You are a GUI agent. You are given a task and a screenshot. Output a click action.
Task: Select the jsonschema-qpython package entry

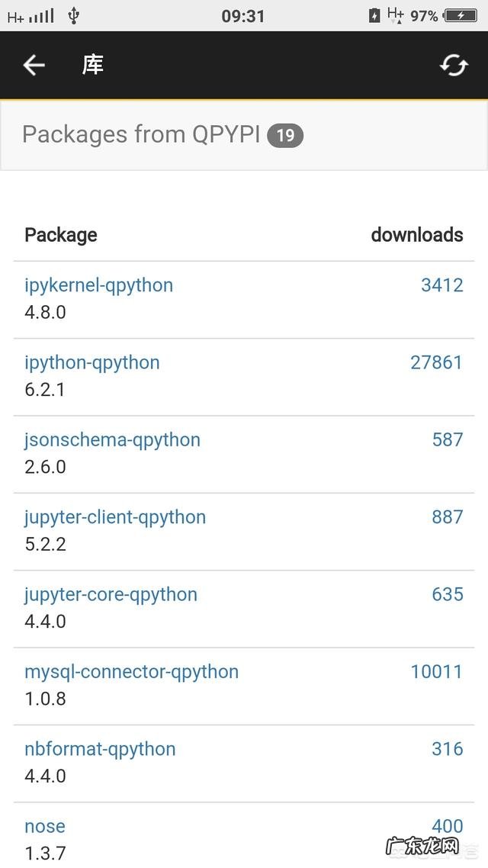coord(112,440)
